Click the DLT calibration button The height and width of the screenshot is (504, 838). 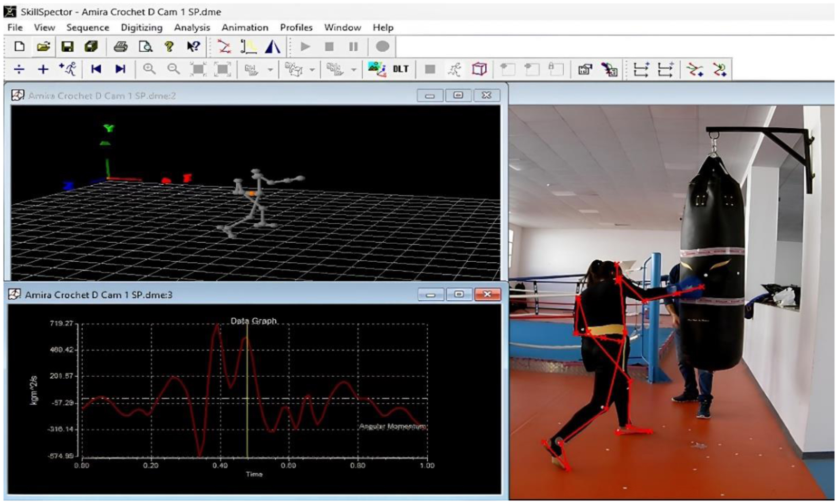[401, 69]
